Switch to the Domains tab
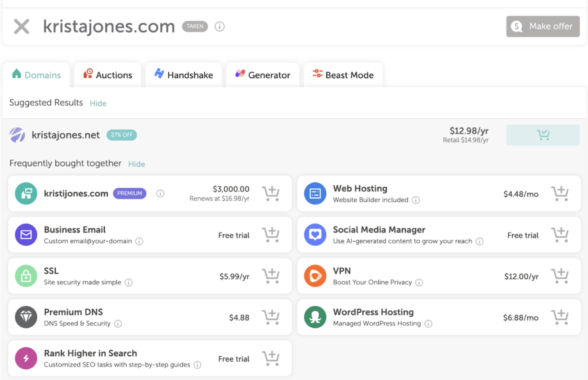Viewport: 588px width, 380px height. [37, 75]
